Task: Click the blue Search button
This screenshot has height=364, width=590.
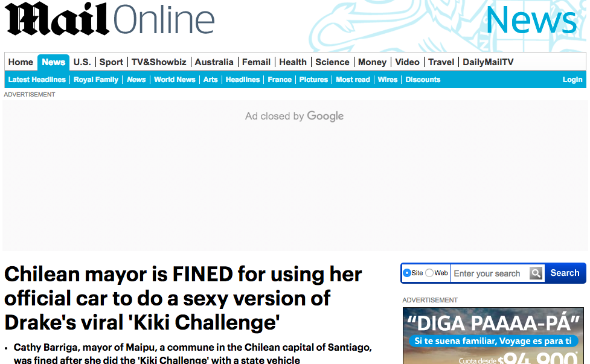Action: tap(565, 273)
